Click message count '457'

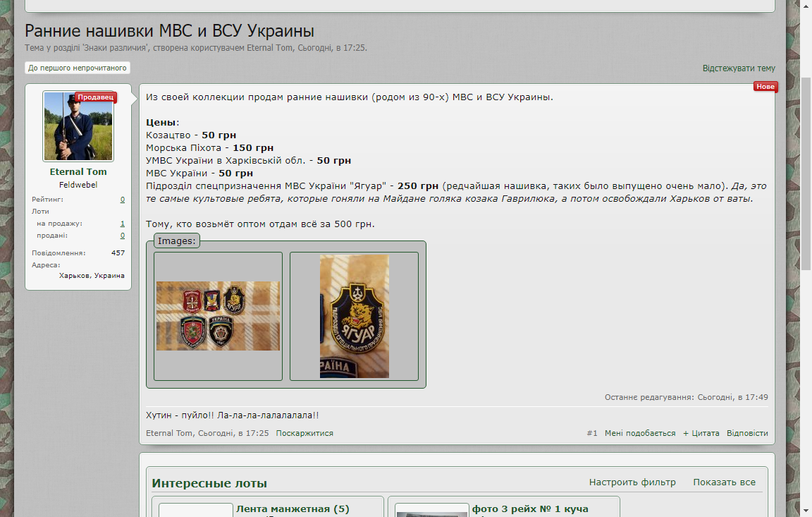[x=118, y=253]
